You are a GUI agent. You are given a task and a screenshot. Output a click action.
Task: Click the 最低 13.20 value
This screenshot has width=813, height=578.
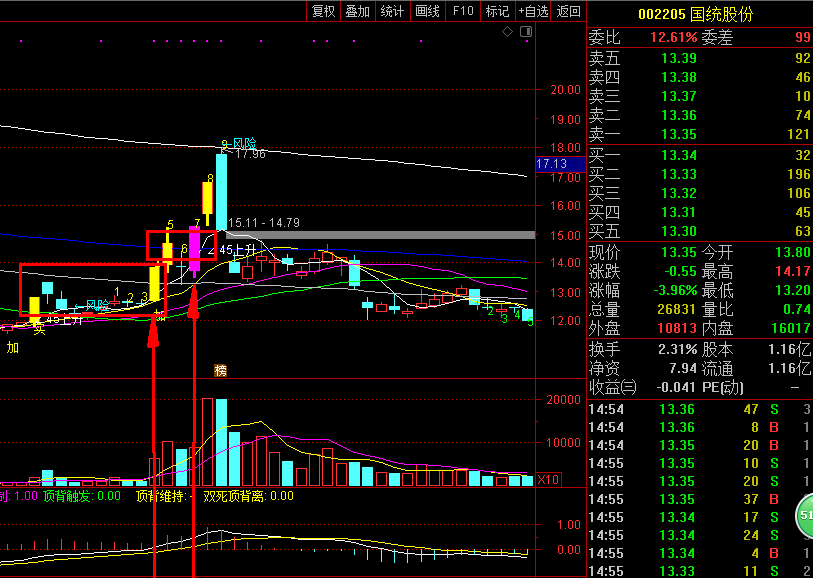point(792,290)
